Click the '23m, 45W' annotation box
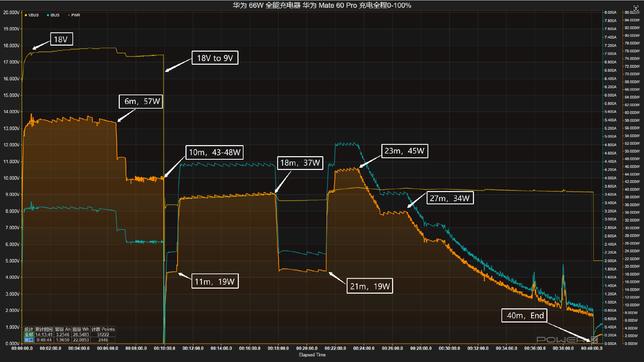The width and height of the screenshot is (644, 362). [405, 151]
